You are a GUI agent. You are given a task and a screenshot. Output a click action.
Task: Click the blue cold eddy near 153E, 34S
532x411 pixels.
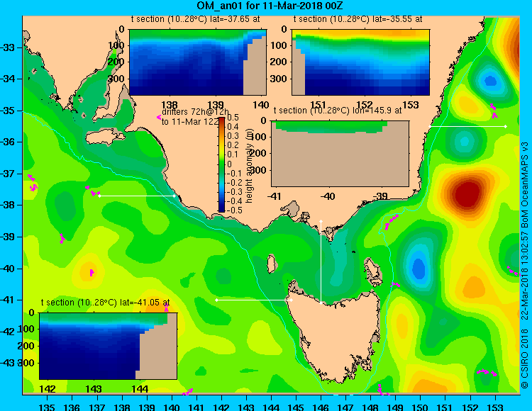click(x=491, y=81)
